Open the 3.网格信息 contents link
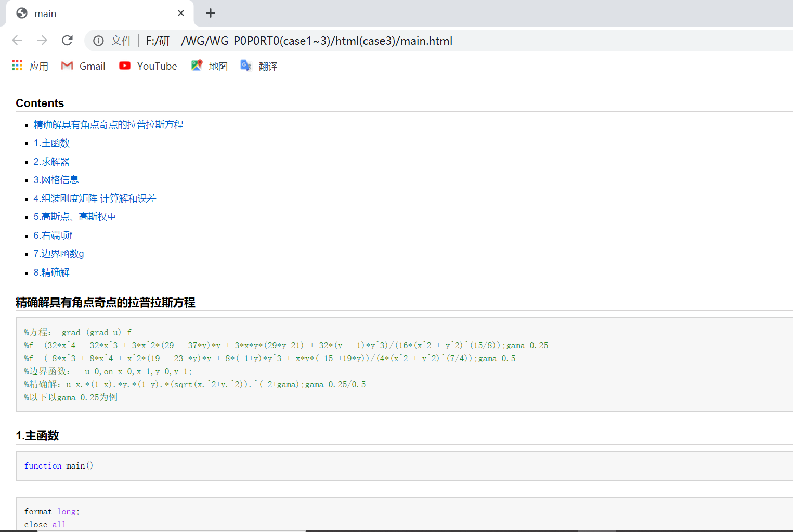This screenshot has height=532, width=793. 56,179
